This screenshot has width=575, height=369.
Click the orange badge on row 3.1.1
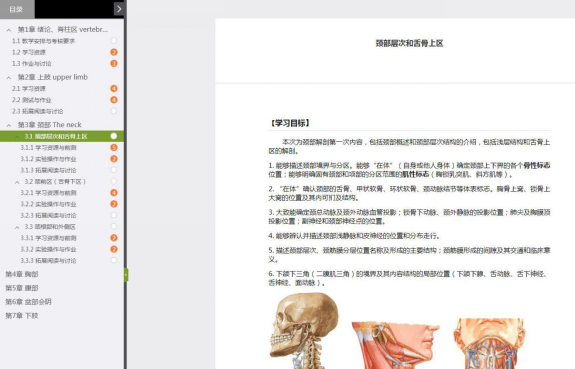click(114, 147)
